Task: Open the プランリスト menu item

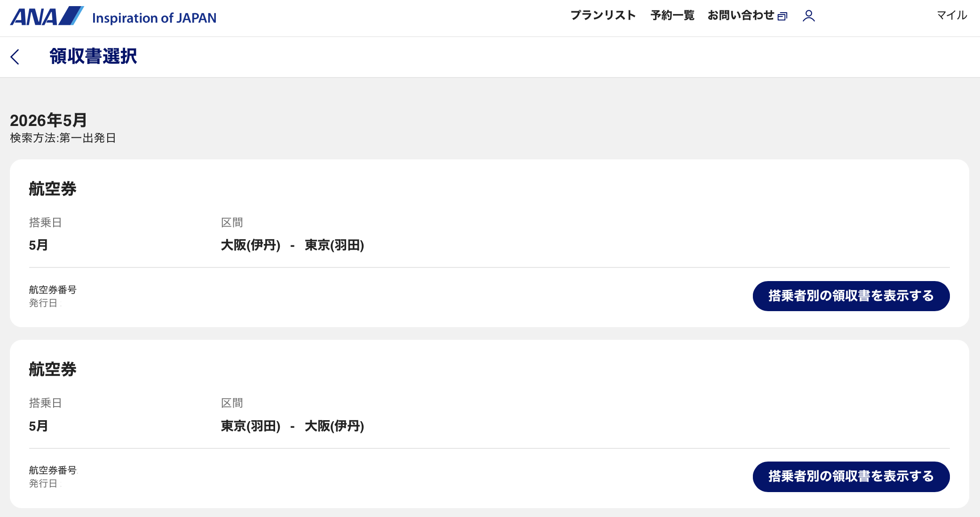Action: [x=603, y=16]
